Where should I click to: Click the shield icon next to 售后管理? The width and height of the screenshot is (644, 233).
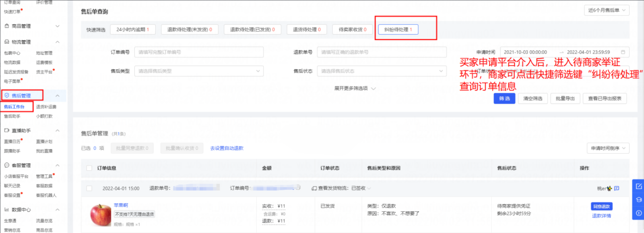pos(7,96)
